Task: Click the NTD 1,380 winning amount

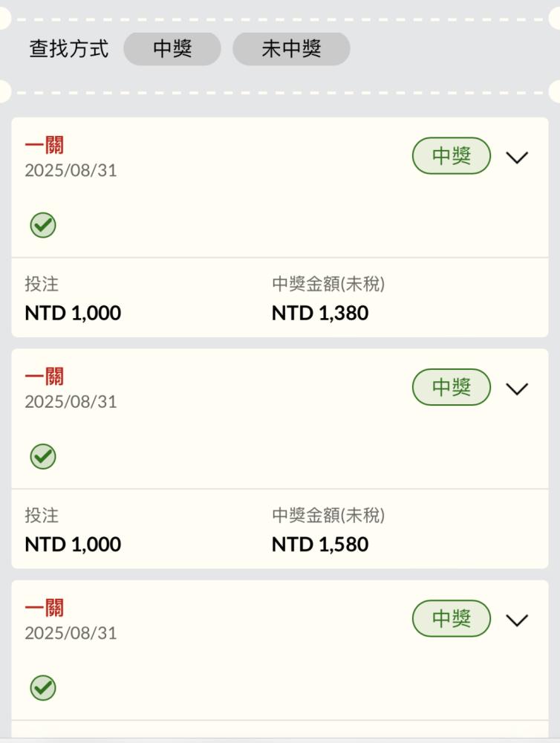Action: (x=320, y=314)
